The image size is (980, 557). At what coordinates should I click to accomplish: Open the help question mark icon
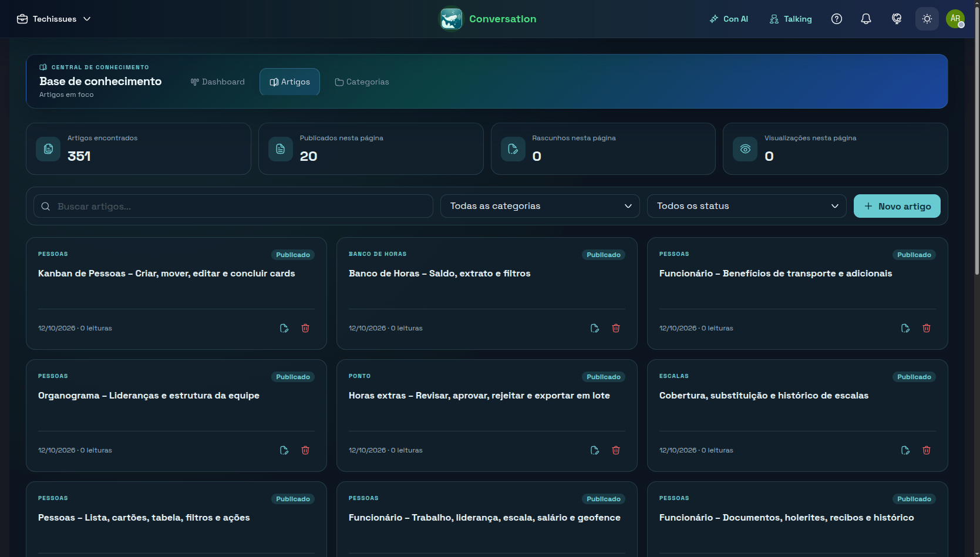837,19
